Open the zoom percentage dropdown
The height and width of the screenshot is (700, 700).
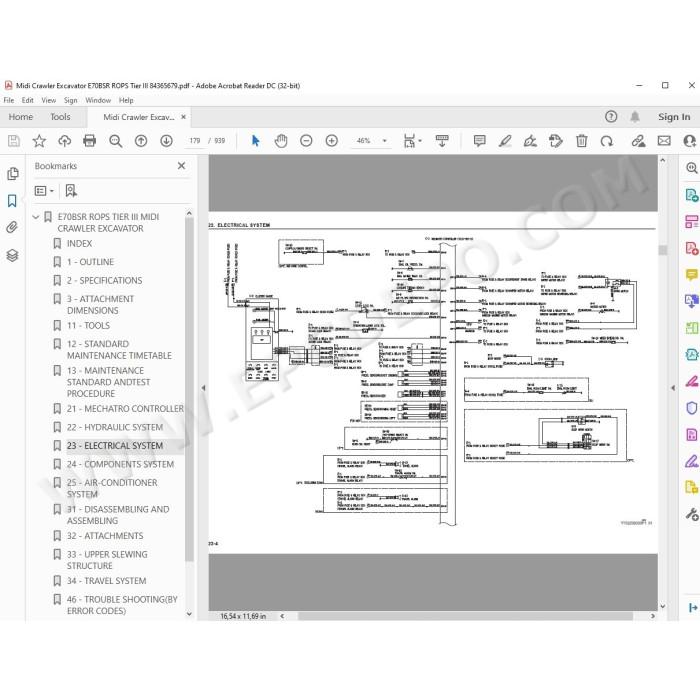384,141
